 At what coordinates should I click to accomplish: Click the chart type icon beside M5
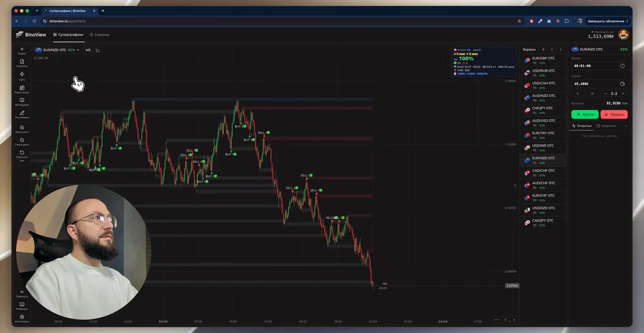[98, 50]
